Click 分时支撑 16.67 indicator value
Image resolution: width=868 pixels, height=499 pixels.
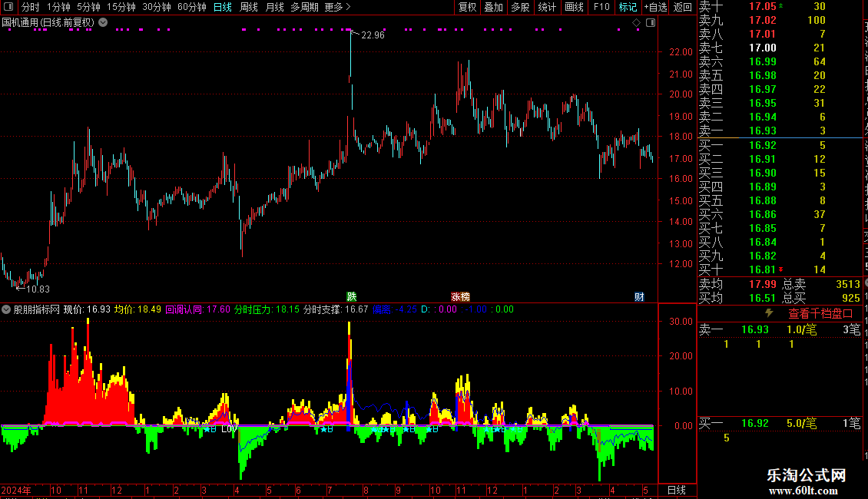click(336, 309)
